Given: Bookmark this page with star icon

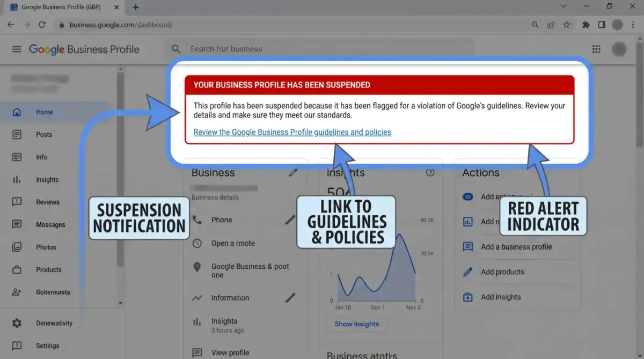Looking at the screenshot, I should point(566,25).
